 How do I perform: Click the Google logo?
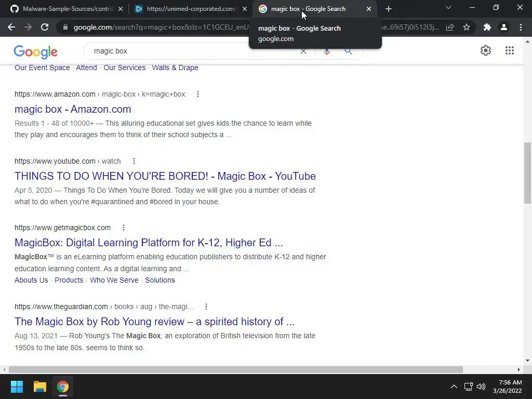tap(36, 51)
